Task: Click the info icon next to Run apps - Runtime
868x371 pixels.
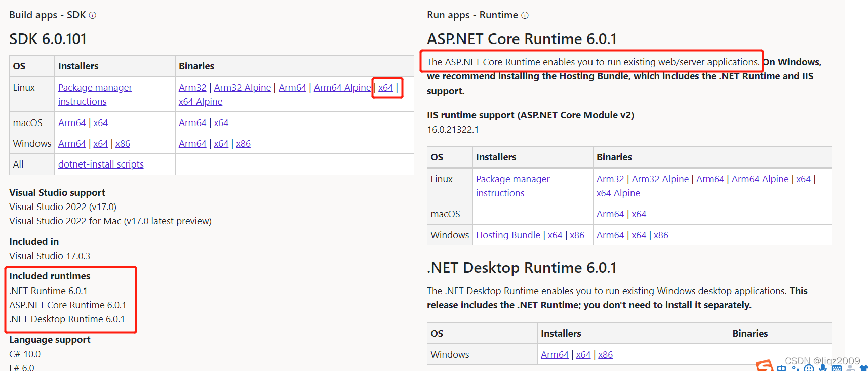Action: [525, 15]
